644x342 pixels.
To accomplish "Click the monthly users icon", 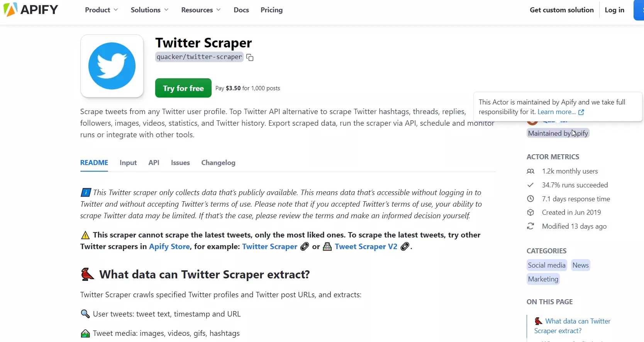I will pyautogui.click(x=530, y=171).
